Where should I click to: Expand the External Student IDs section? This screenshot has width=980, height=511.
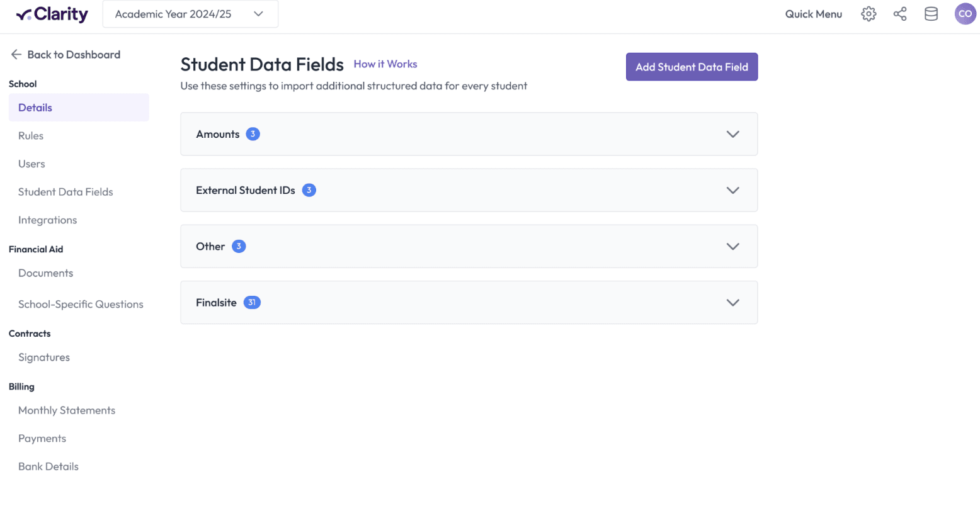(x=732, y=189)
